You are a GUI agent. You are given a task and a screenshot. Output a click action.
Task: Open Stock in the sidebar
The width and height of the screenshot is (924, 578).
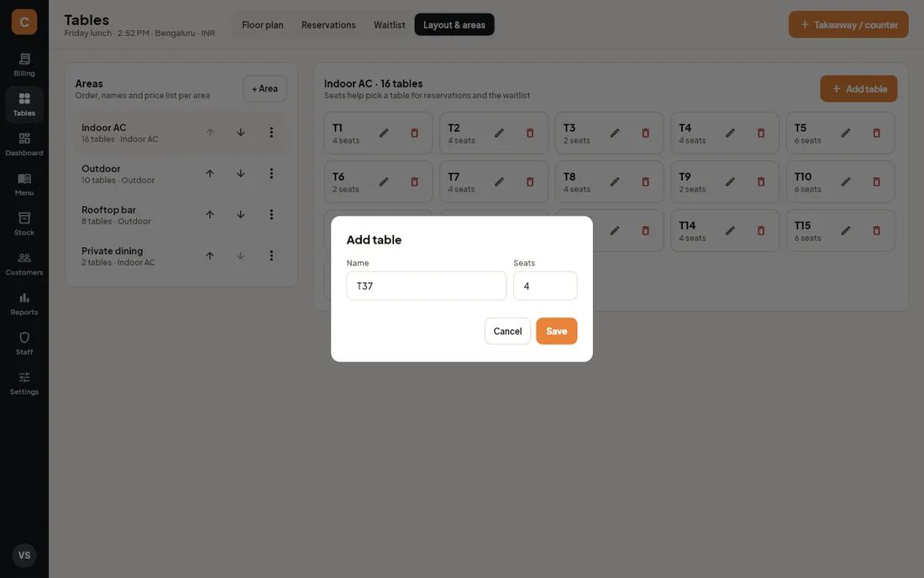[x=24, y=224]
